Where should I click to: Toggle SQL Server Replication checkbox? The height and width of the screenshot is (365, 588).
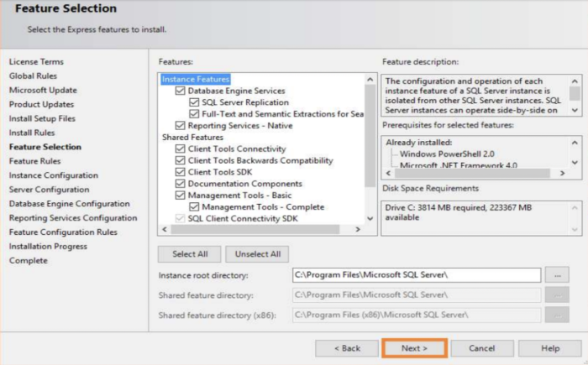coord(194,102)
